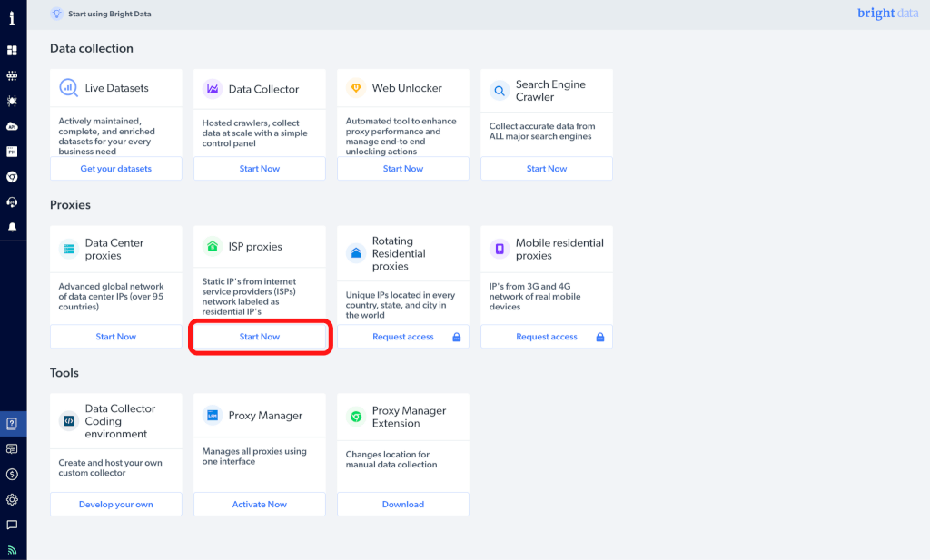The width and height of the screenshot is (930, 560).
Task: Click Download under Proxy Manager Extension
Action: tap(403, 505)
